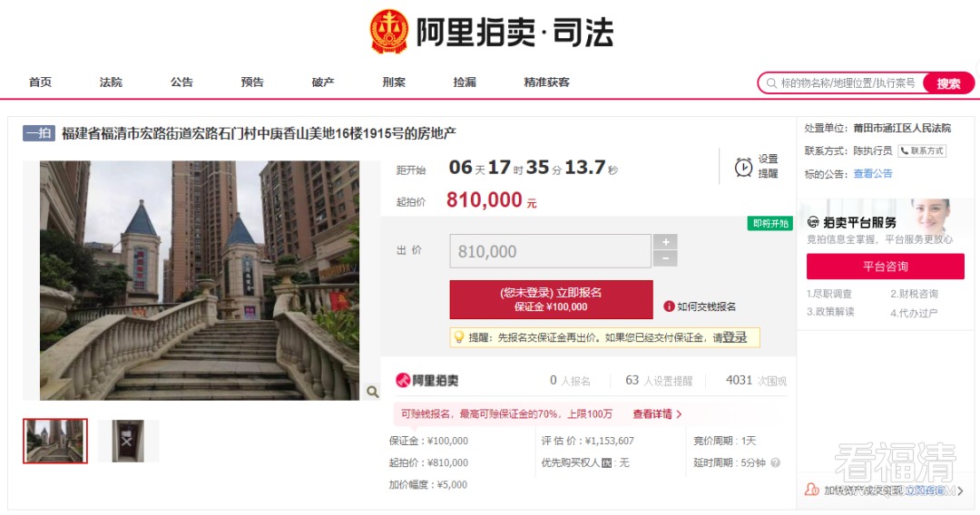Click the alarm clock reminder icon
The height and width of the screenshot is (515, 980).
coord(743,167)
